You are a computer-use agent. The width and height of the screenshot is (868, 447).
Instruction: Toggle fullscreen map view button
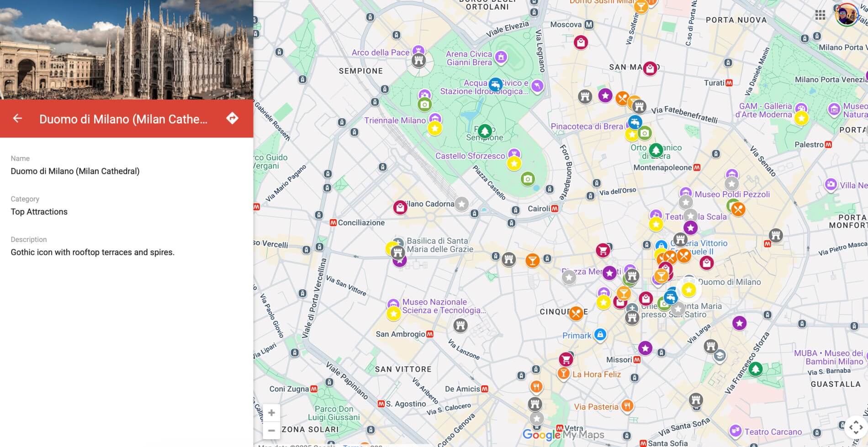pos(855,427)
